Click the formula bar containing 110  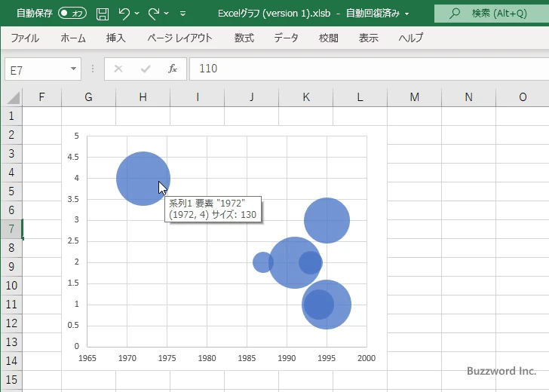point(369,69)
